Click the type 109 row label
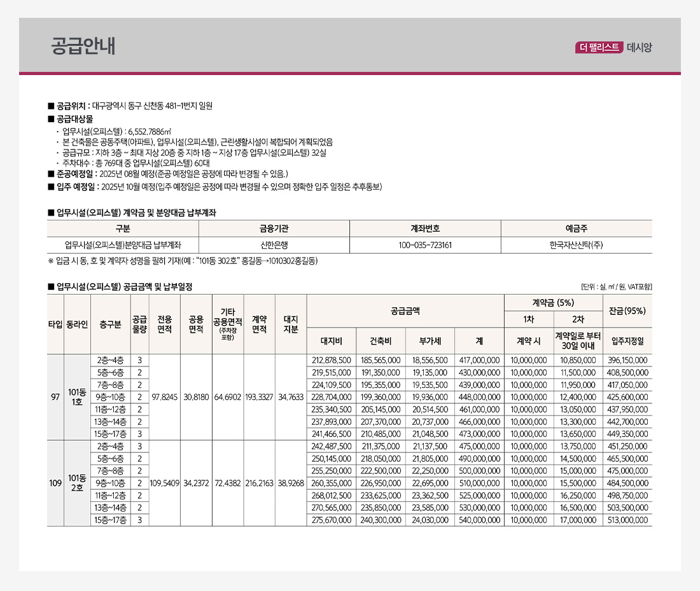 (55, 483)
